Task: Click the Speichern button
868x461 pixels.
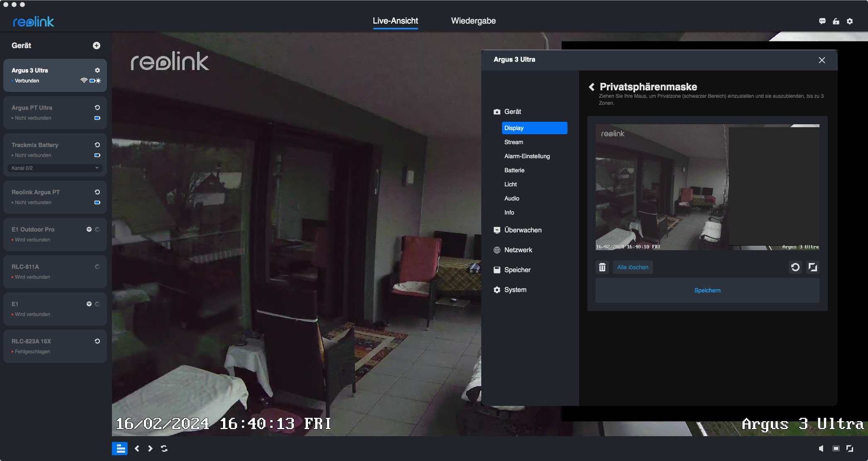Action: [x=707, y=290]
